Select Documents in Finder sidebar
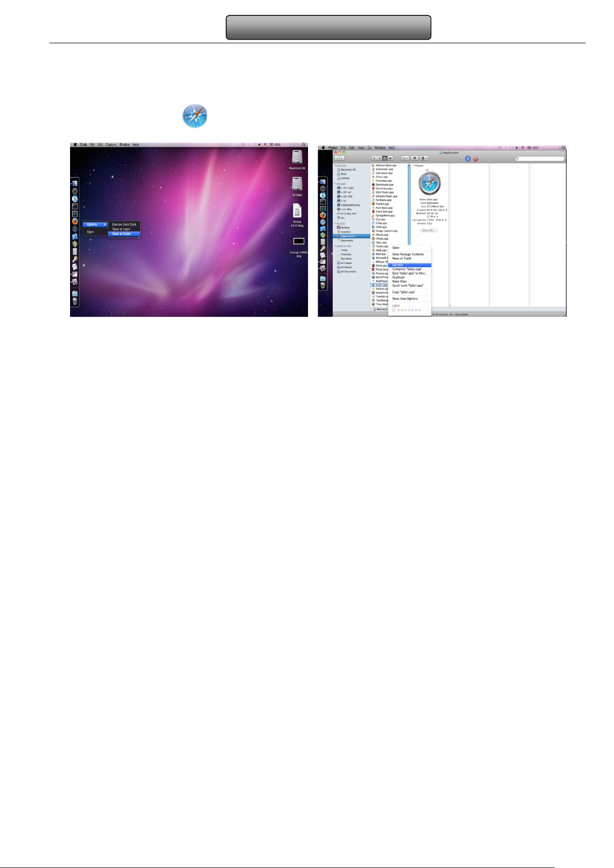 [x=345, y=241]
